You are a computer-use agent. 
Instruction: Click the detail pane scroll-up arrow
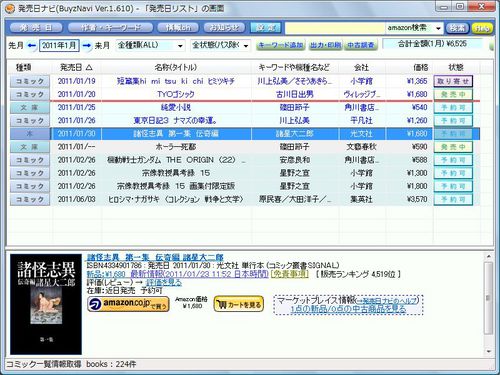tap(489, 257)
